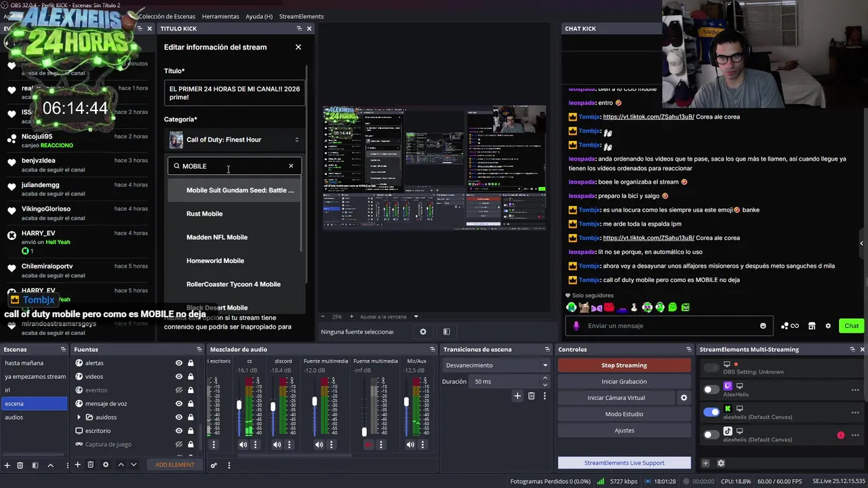This screenshot has width=868, height=488.
Task: Open Kick channel shop icon in chat
Action: pos(812,326)
